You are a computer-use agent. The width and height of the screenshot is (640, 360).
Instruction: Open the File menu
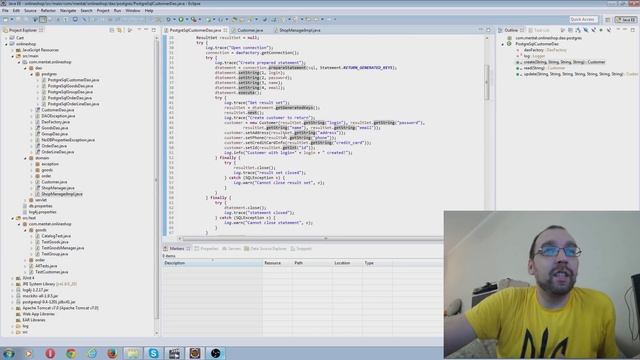(x=5, y=11)
